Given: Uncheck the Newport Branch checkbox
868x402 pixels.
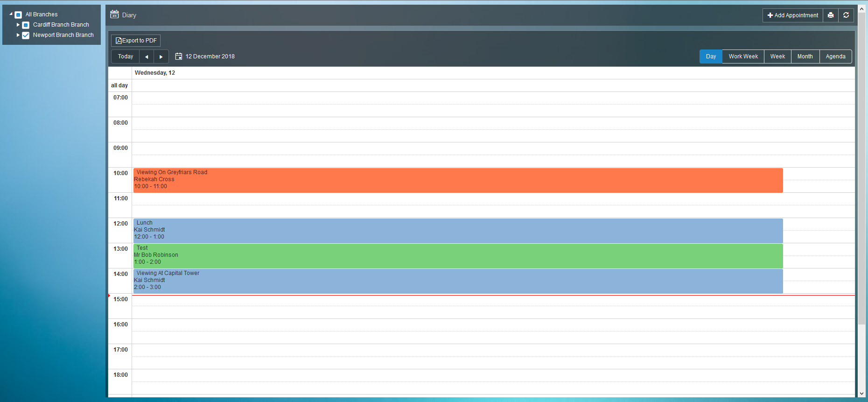Looking at the screenshot, I should pyautogui.click(x=26, y=35).
